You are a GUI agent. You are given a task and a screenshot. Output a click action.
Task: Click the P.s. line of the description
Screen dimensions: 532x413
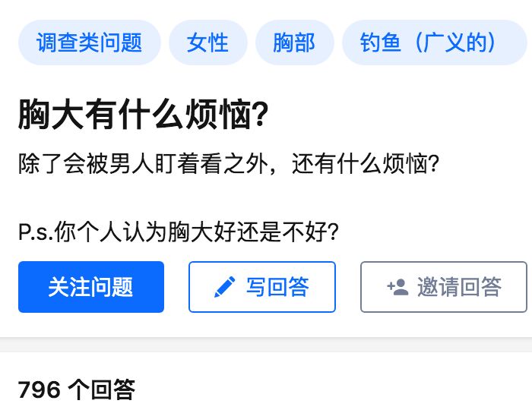178,231
